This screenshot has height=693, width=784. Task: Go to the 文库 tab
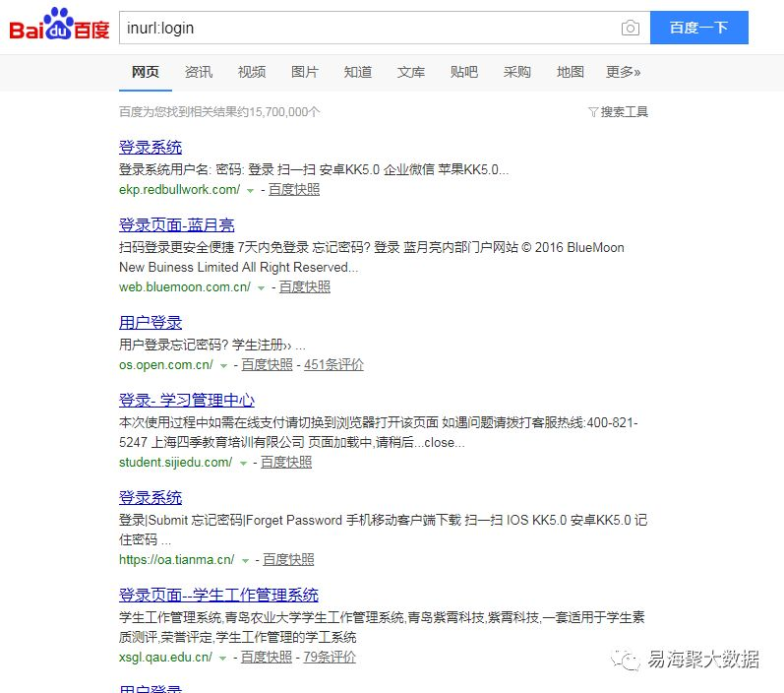411,72
